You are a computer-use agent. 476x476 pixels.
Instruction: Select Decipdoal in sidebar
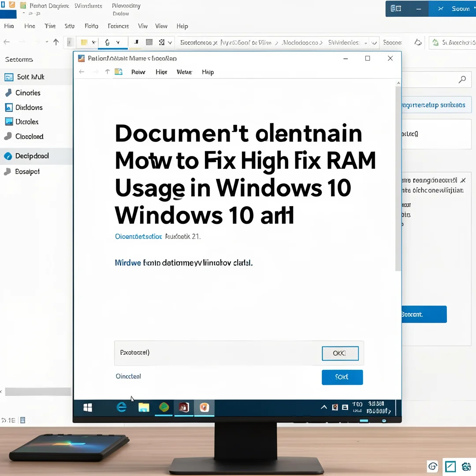[x=36, y=156]
